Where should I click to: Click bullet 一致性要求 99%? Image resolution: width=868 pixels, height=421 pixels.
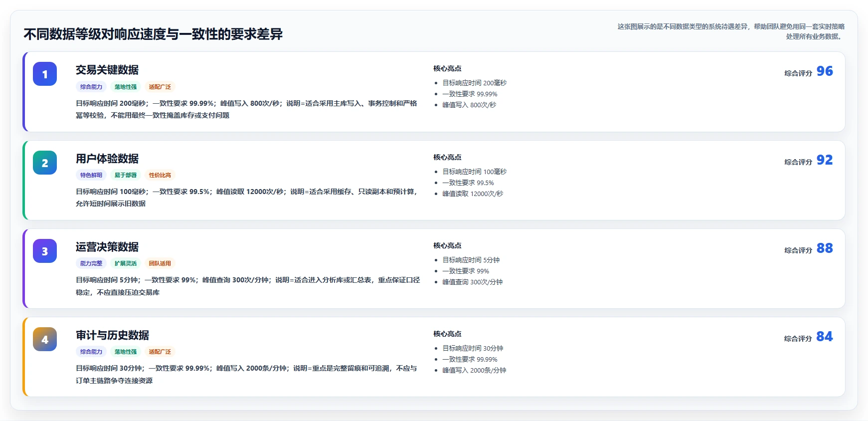coord(466,271)
